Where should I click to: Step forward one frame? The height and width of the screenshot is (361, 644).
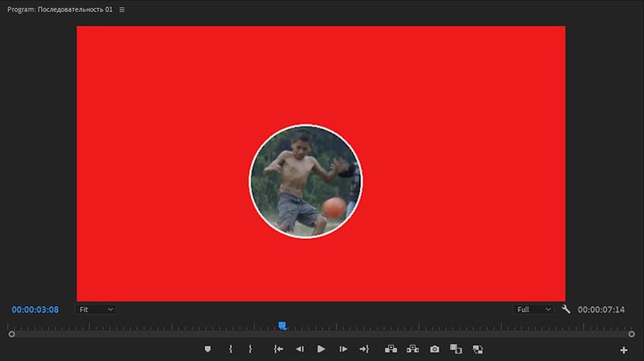coord(343,349)
